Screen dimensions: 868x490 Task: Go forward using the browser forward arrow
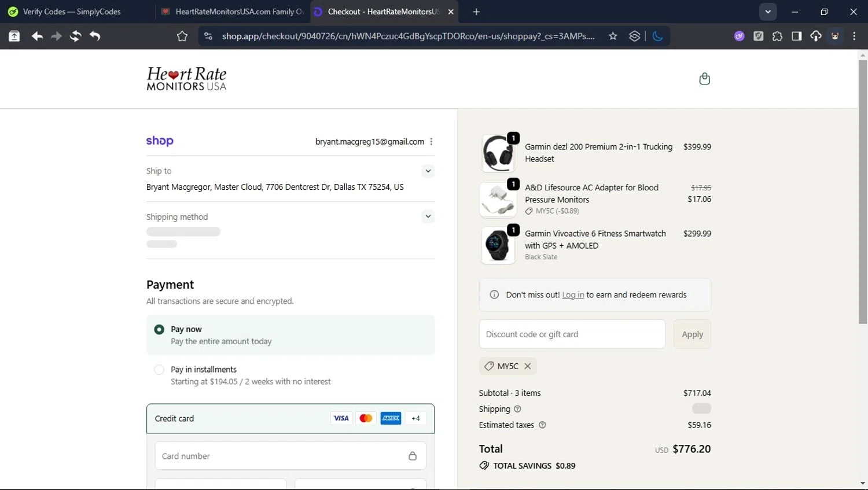(x=56, y=36)
